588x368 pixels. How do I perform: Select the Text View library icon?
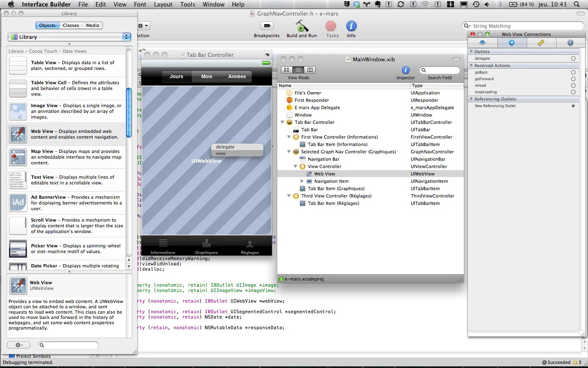coord(18,180)
